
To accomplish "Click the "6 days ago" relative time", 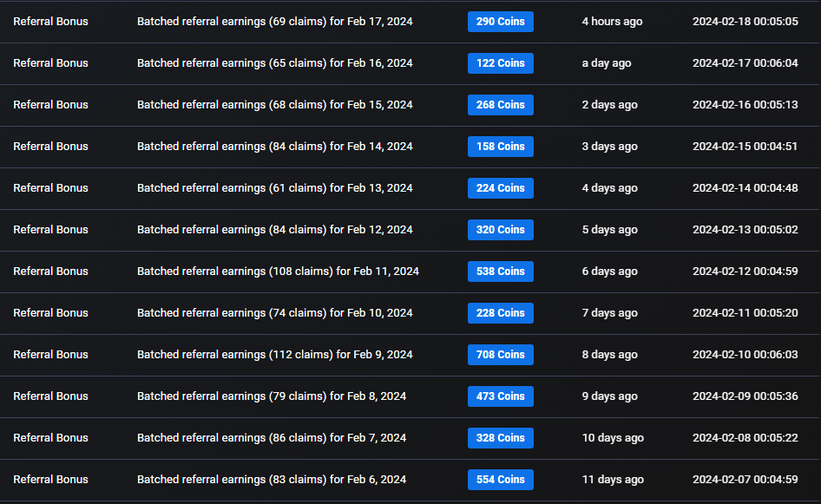I will click(609, 272).
